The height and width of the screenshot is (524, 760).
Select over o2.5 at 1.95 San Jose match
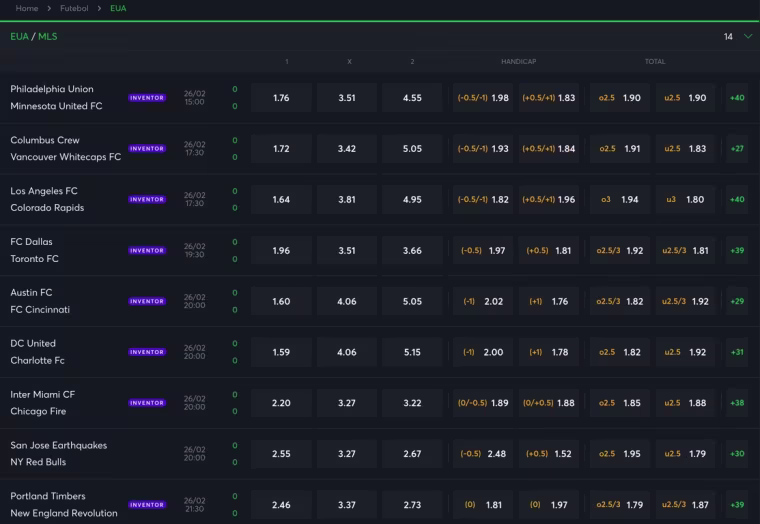(x=620, y=454)
